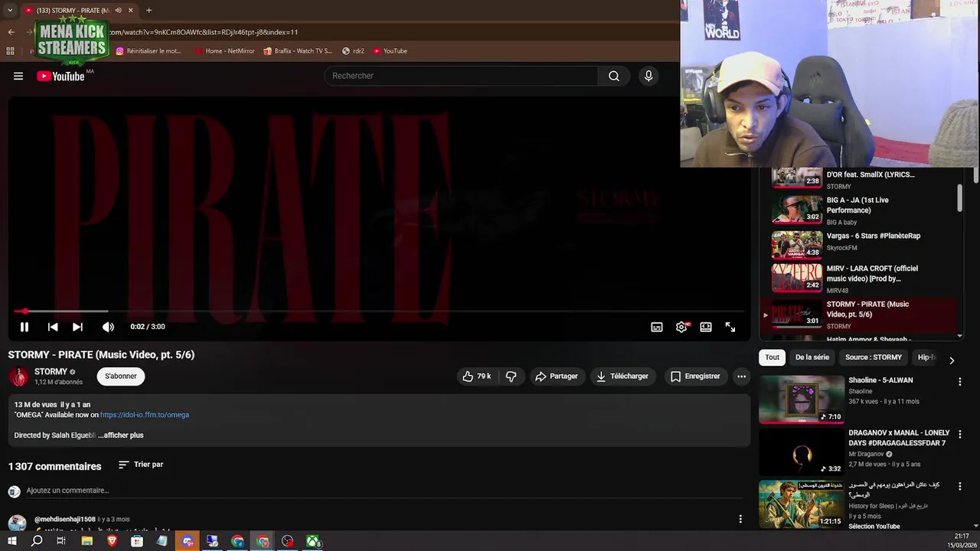Open Brave browser from taskbar

(x=112, y=541)
